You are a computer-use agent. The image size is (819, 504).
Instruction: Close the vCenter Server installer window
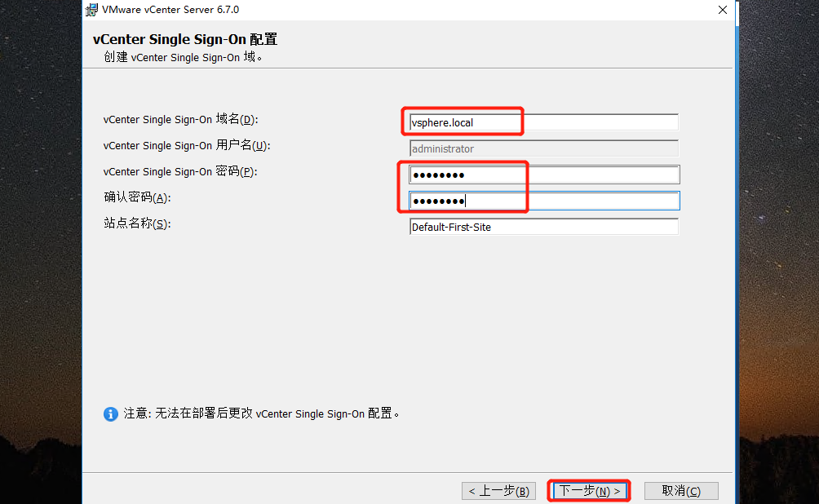click(723, 10)
